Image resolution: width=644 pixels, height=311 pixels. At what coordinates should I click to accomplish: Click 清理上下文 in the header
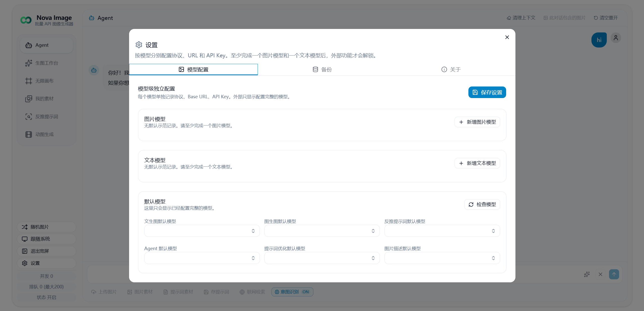click(x=521, y=18)
